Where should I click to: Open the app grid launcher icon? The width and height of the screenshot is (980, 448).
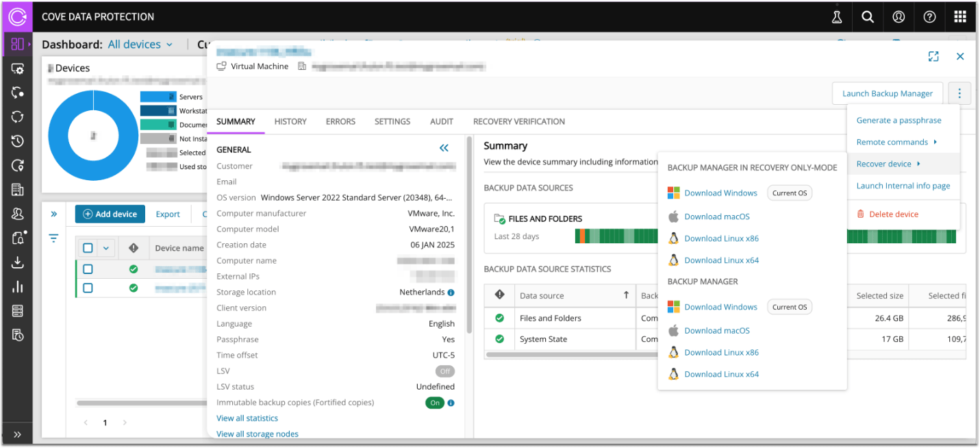[x=960, y=17]
